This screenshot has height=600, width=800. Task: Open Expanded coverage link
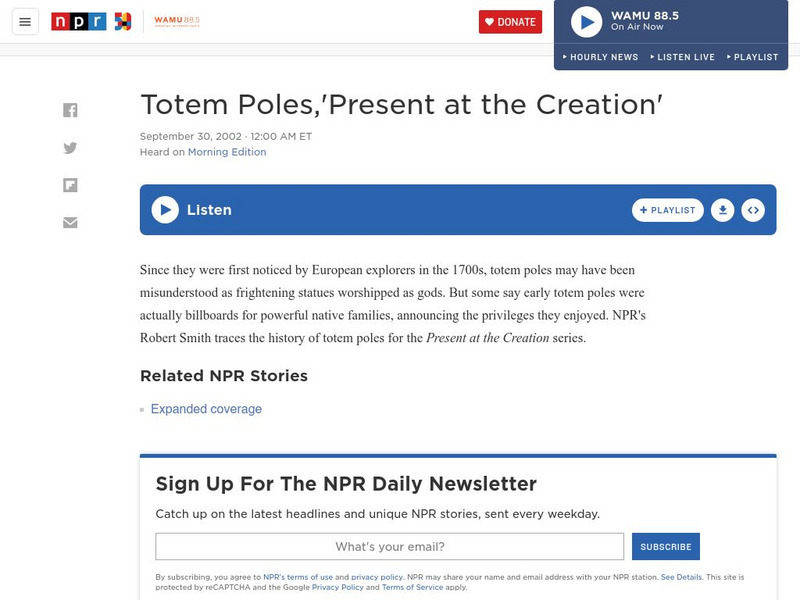click(206, 409)
